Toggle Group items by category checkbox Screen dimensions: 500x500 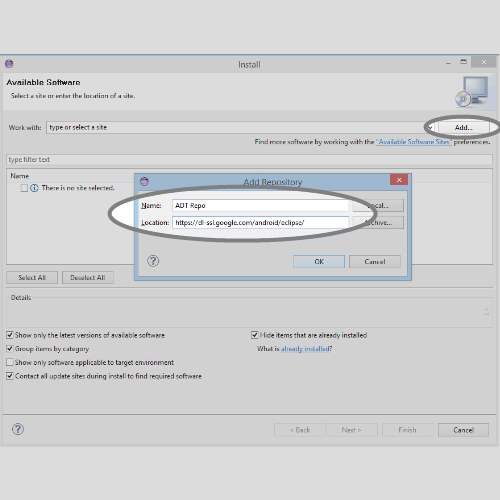[x=10, y=349]
